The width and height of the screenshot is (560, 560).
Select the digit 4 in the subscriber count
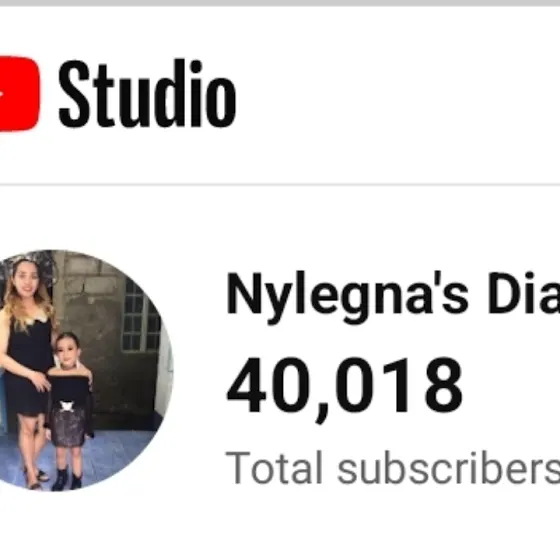click(x=247, y=385)
